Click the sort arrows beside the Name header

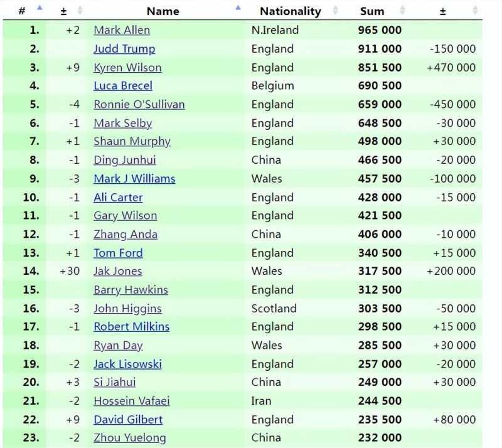pos(238,9)
